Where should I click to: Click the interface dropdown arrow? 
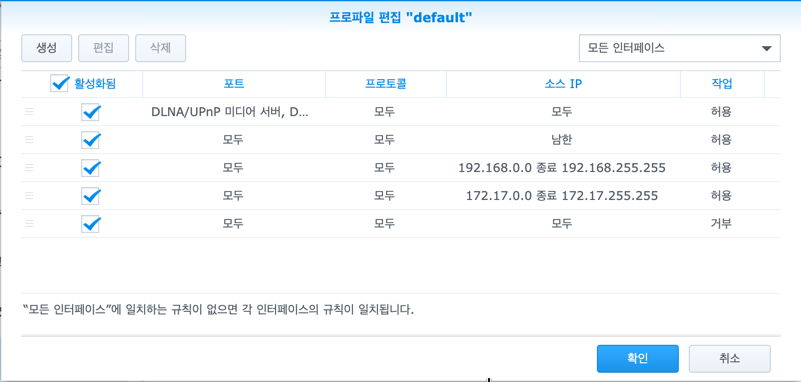click(766, 49)
